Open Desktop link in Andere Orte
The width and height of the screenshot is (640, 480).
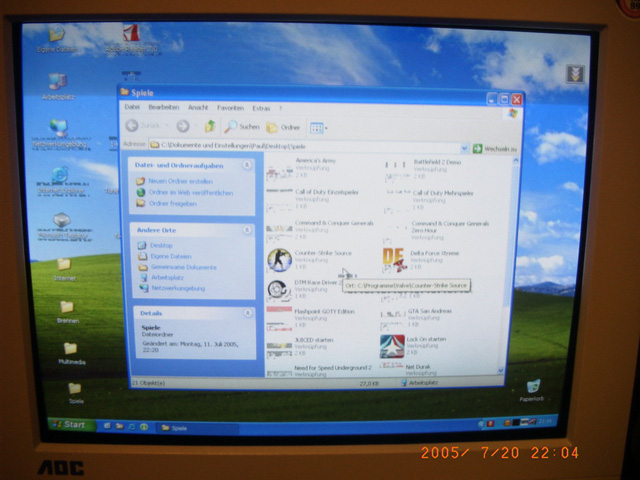tap(161, 246)
